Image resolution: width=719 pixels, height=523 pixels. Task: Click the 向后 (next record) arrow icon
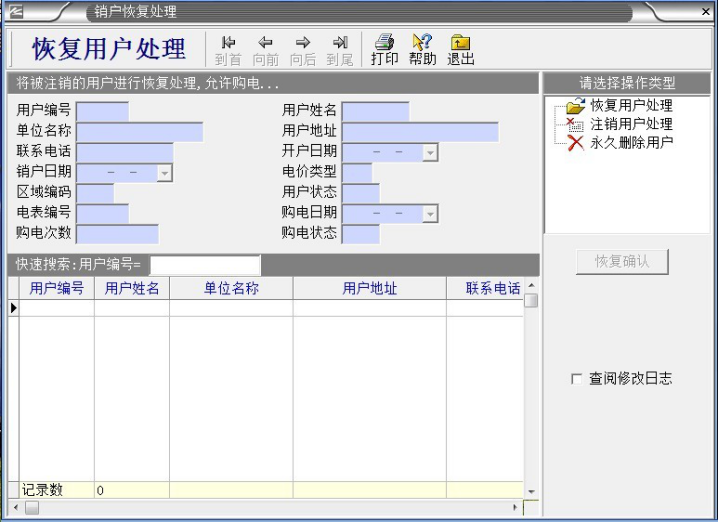pos(303,42)
